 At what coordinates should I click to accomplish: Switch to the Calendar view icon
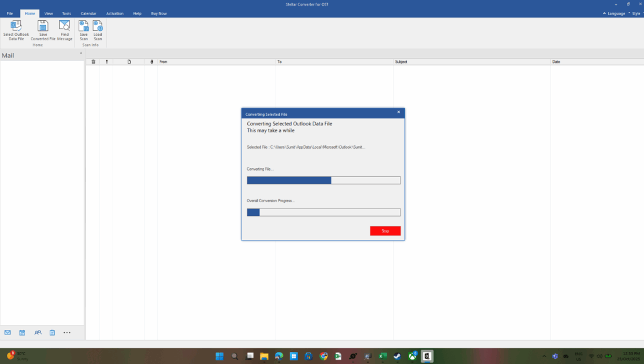(x=23, y=333)
